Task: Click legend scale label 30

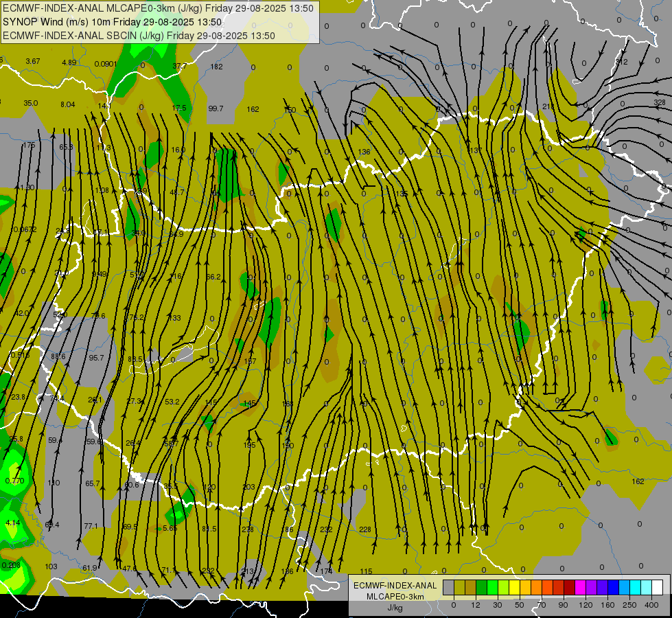Action: coord(498,605)
